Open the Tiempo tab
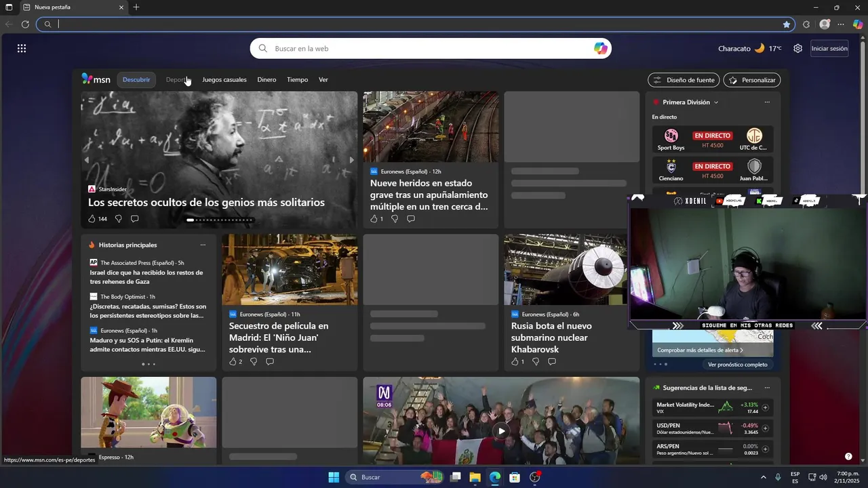This screenshot has width=868, height=488. pos(297,79)
